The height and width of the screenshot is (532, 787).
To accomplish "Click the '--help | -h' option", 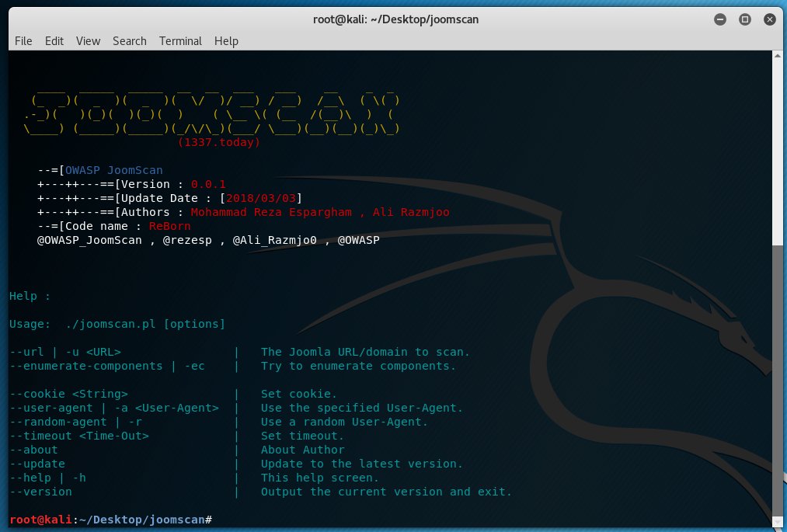I will (47, 478).
